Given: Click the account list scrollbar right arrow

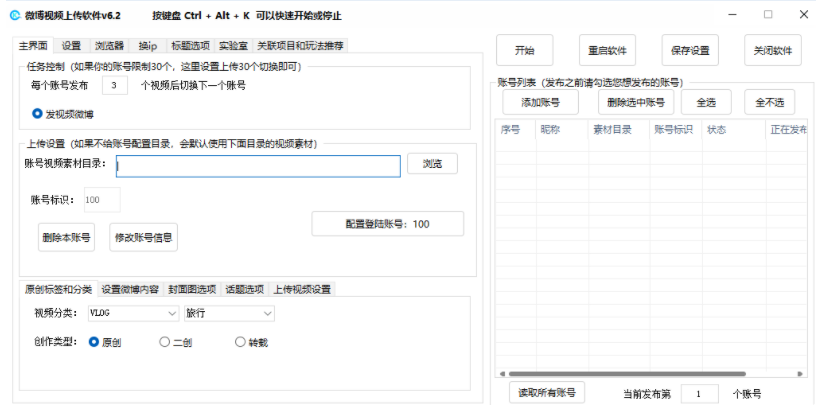Looking at the screenshot, I should (x=800, y=374).
